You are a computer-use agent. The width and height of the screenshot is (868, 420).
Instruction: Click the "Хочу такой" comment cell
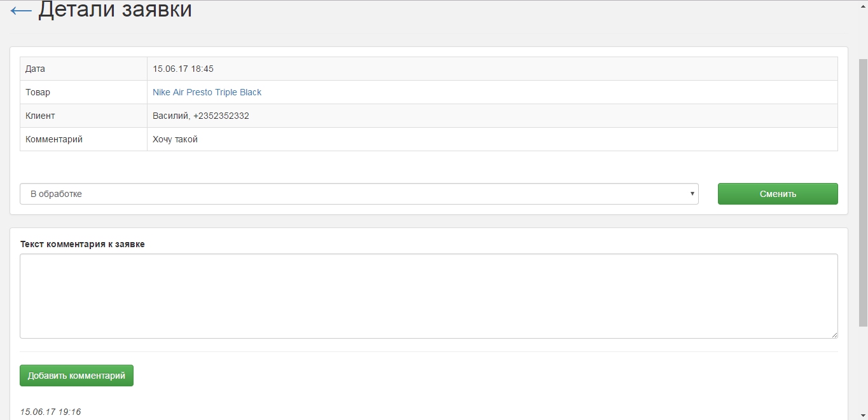click(x=176, y=139)
